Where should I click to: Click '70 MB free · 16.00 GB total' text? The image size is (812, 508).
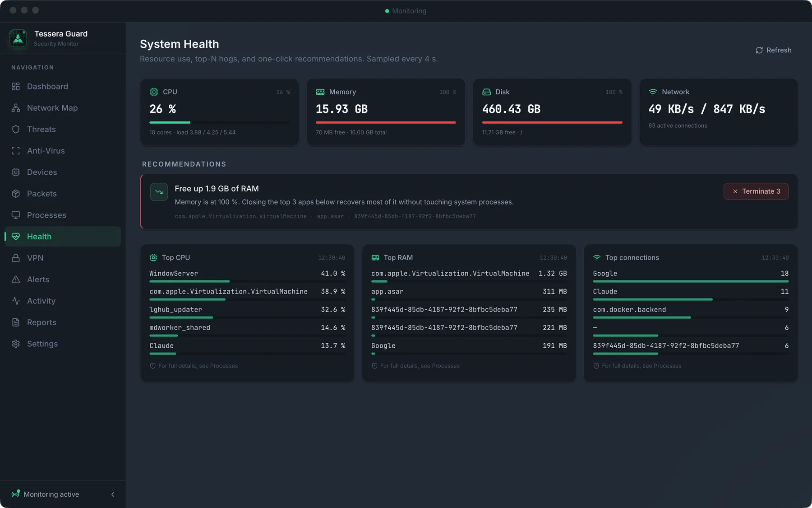click(351, 132)
